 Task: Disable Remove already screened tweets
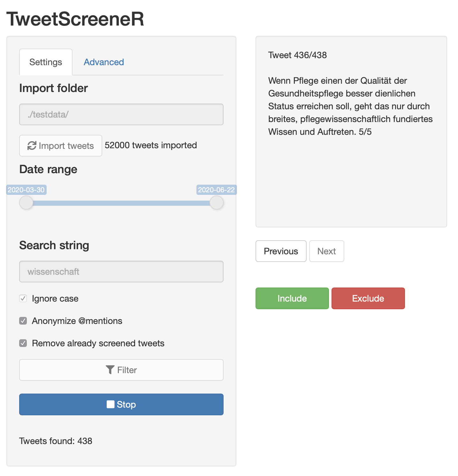pos(23,343)
